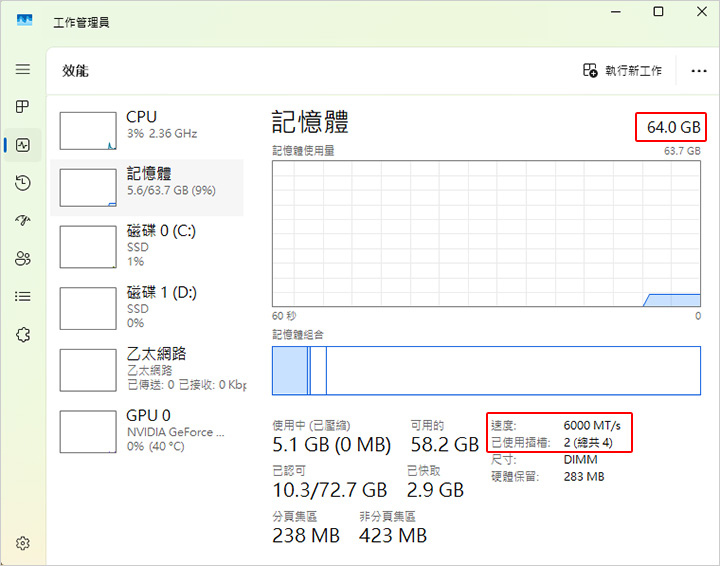Click the 效能 page heading
720x566 pixels.
[x=75, y=71]
